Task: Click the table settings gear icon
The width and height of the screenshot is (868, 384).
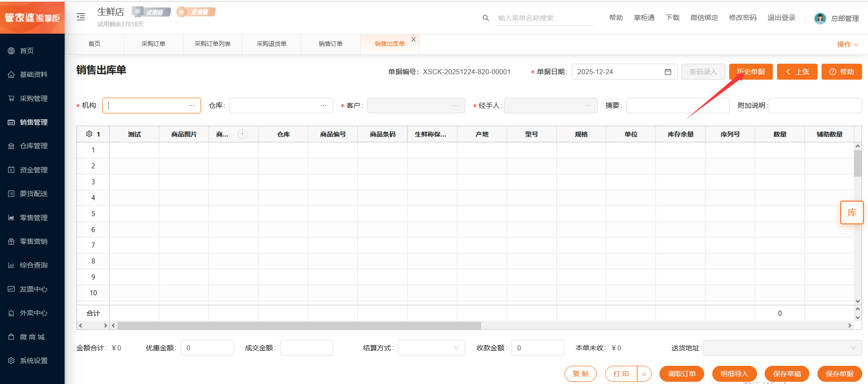Action: pyautogui.click(x=89, y=134)
